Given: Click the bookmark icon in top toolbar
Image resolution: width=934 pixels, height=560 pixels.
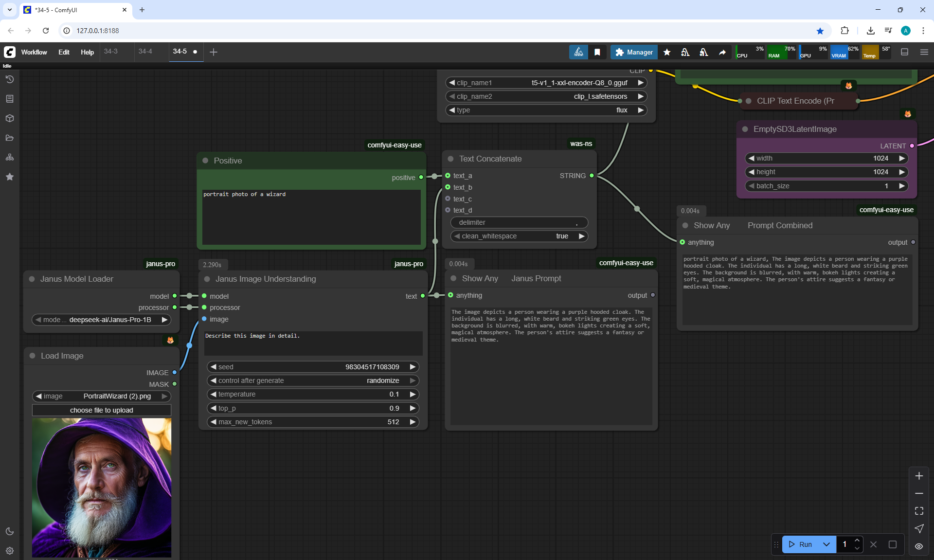Looking at the screenshot, I should pos(597,52).
